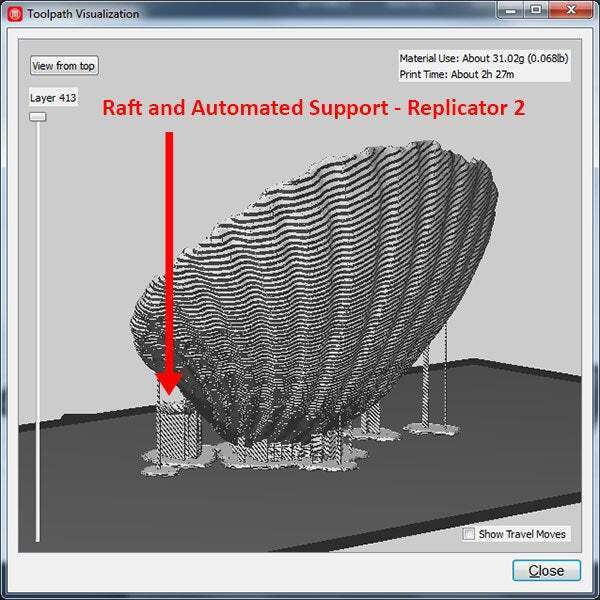This screenshot has height=600, width=600.
Task: Click the Print Time estimate text
Action: [457, 74]
